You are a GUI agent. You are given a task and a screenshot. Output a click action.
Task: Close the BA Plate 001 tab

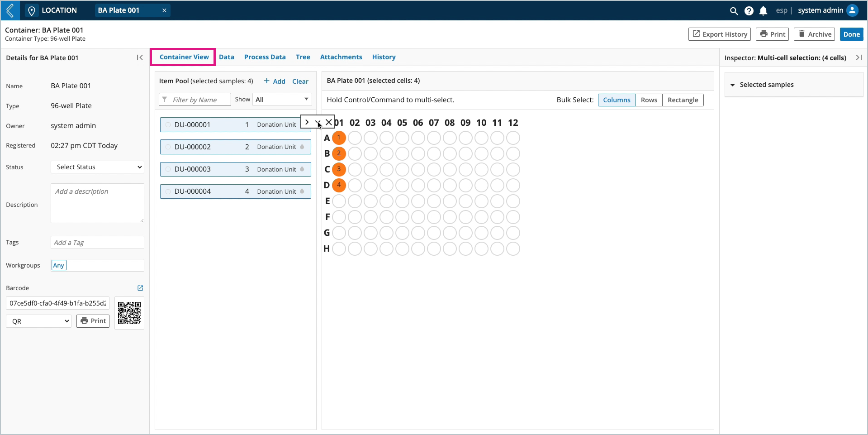point(164,10)
